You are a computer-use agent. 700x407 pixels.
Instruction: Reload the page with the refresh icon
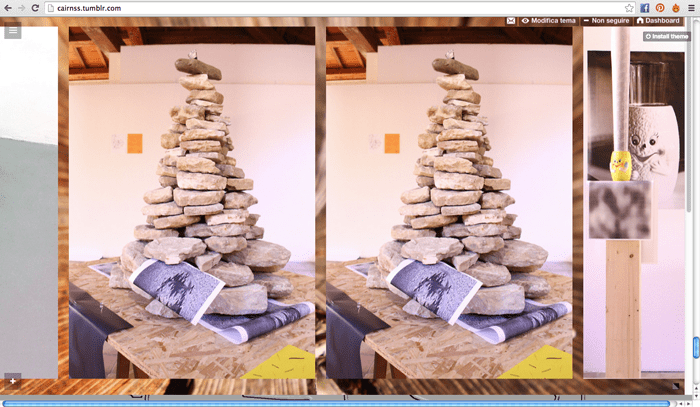(35, 8)
